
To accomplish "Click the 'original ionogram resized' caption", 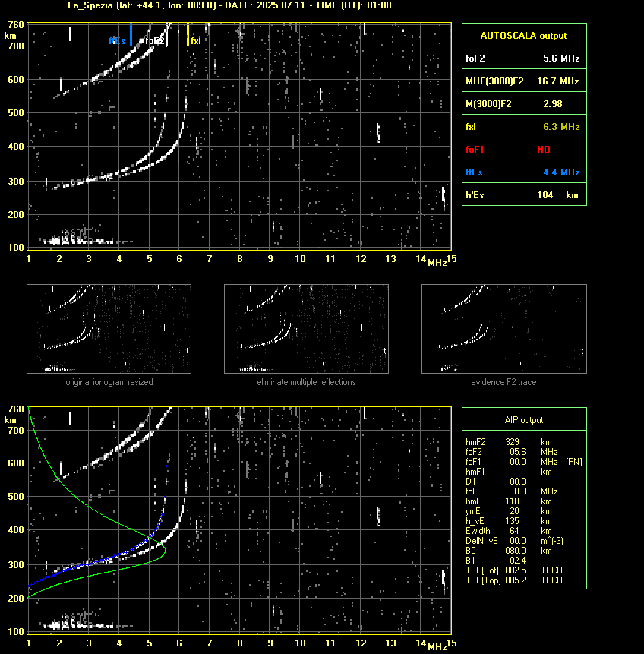I will [x=109, y=382].
